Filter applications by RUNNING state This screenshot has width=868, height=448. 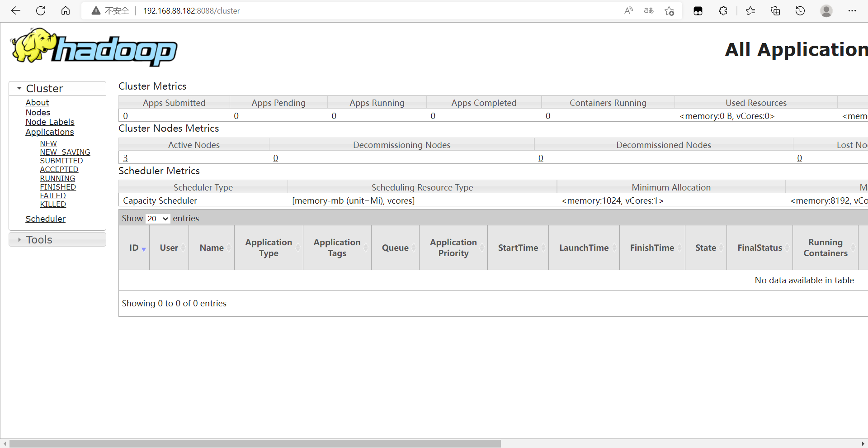[x=57, y=178]
